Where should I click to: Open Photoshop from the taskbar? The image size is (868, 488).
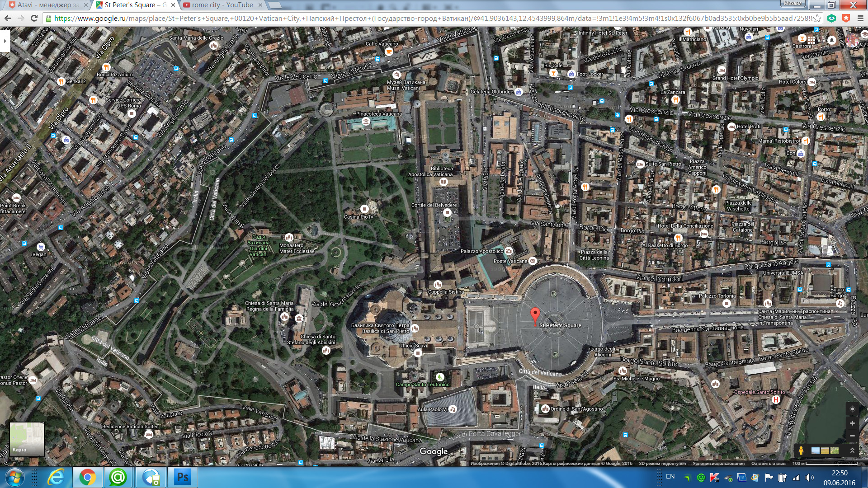point(183,477)
